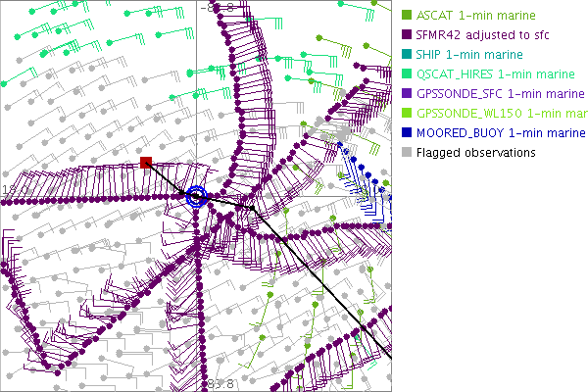Click the QSCAT_HIRES legend color square

tap(407, 74)
